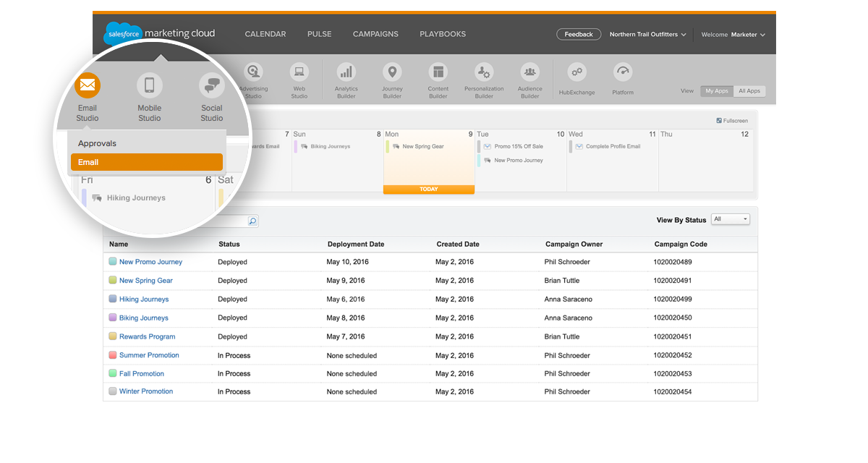868x463 pixels.
Task: Go to the Pulse tab
Action: click(320, 34)
